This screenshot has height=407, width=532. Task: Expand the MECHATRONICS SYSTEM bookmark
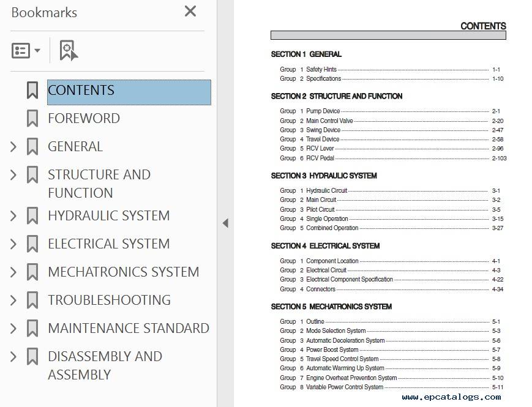click(x=13, y=272)
